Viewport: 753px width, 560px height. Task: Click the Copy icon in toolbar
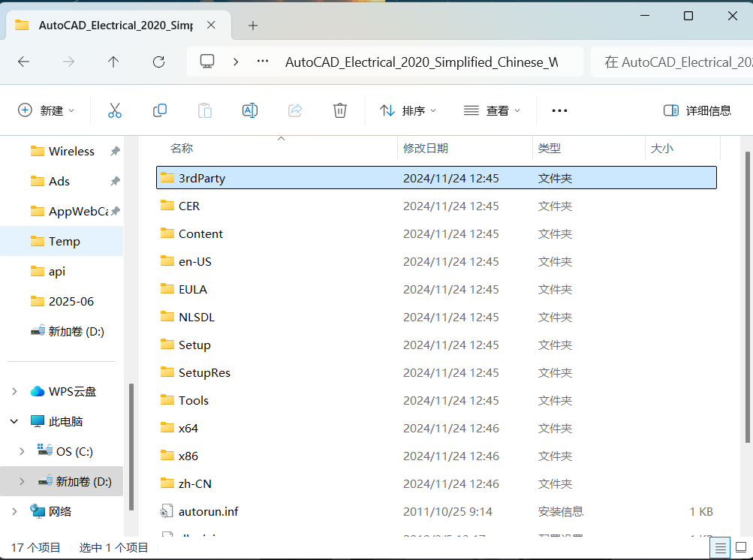(x=159, y=110)
